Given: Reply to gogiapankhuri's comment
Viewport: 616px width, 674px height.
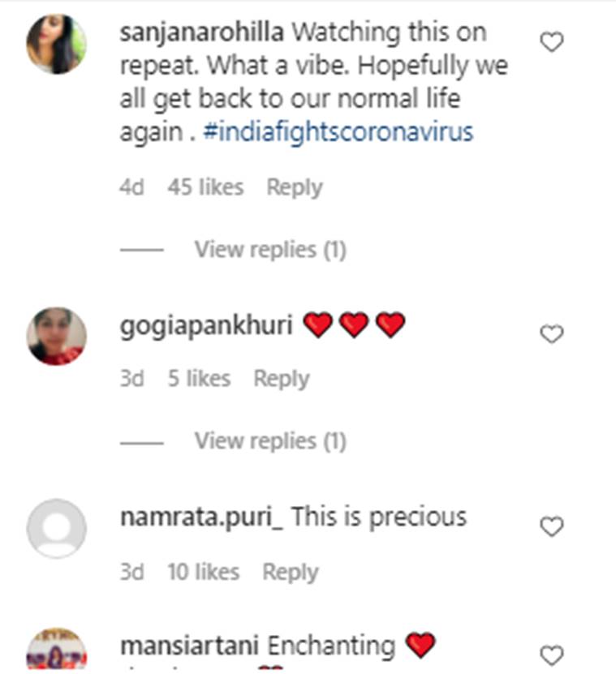Looking at the screenshot, I should click(x=281, y=379).
